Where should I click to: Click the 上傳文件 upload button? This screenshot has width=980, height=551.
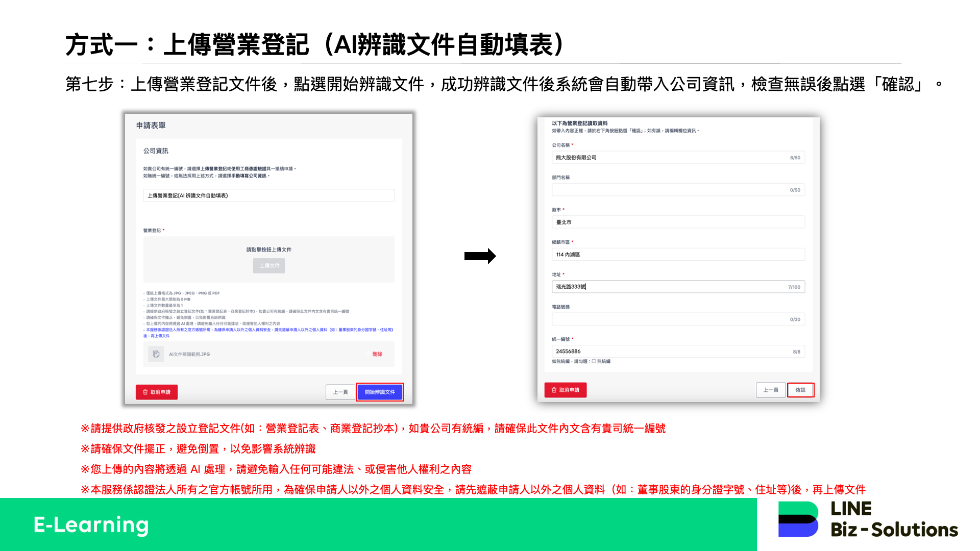coord(269,266)
